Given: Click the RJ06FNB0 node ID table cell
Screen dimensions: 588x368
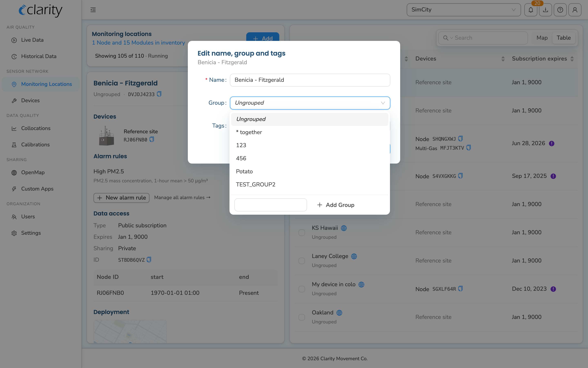Looking at the screenshot, I should pos(110,293).
